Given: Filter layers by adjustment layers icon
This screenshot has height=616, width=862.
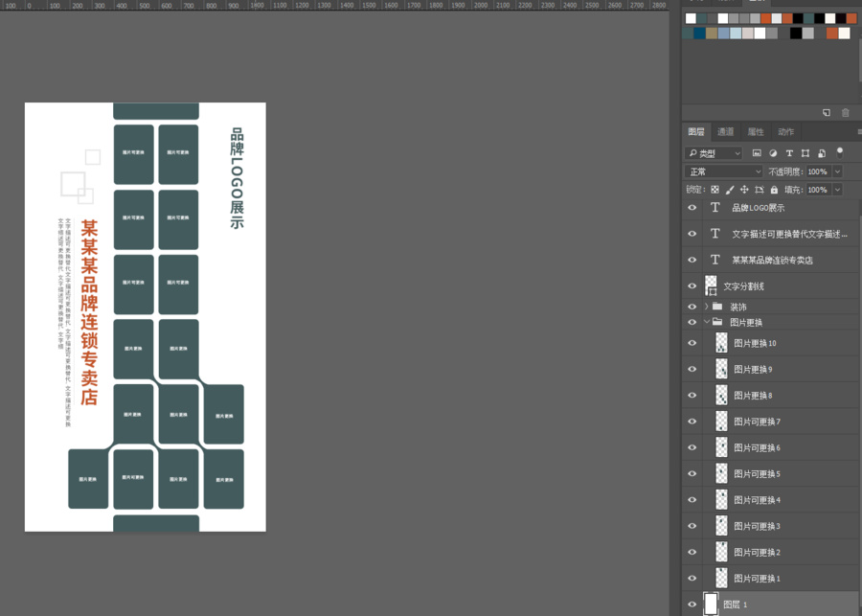Looking at the screenshot, I should coord(773,153).
